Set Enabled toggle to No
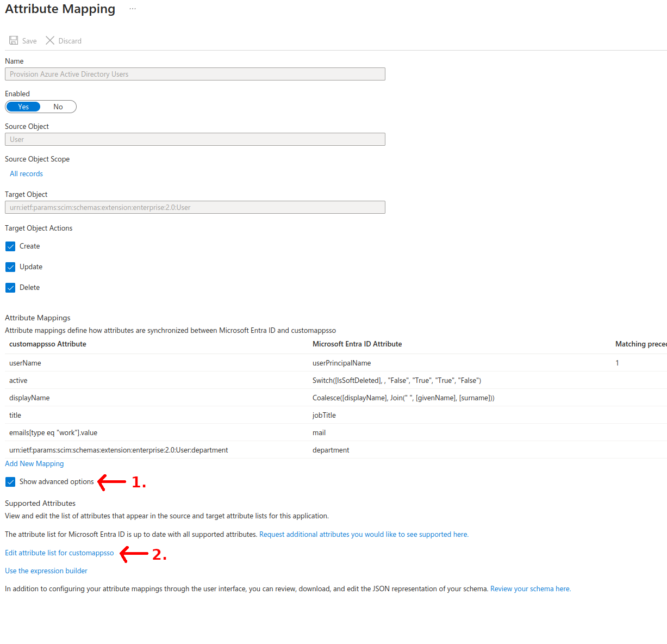Screen dimensions: 667x644 click(x=58, y=107)
